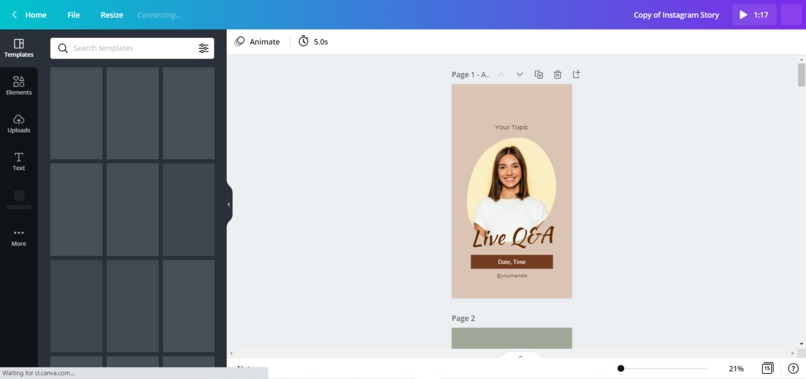Select the woman's portrait photo

511,185
